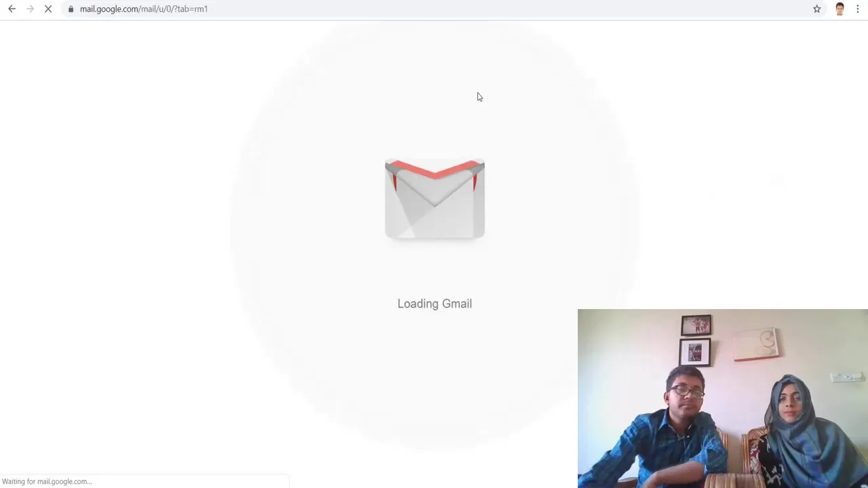Click the Gmail envelope logo
Viewport: 868px width, 488px height.
pyautogui.click(x=435, y=199)
